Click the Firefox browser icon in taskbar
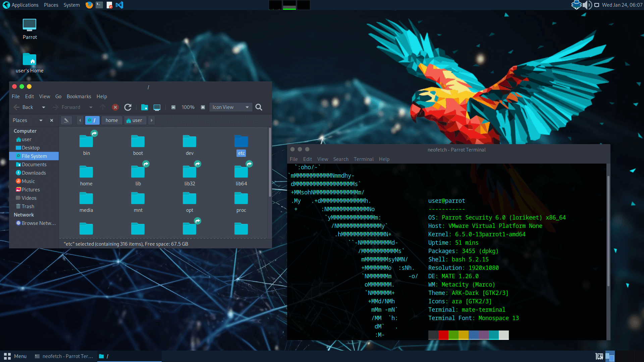Screen dimensions: 644x362 point(88,5)
